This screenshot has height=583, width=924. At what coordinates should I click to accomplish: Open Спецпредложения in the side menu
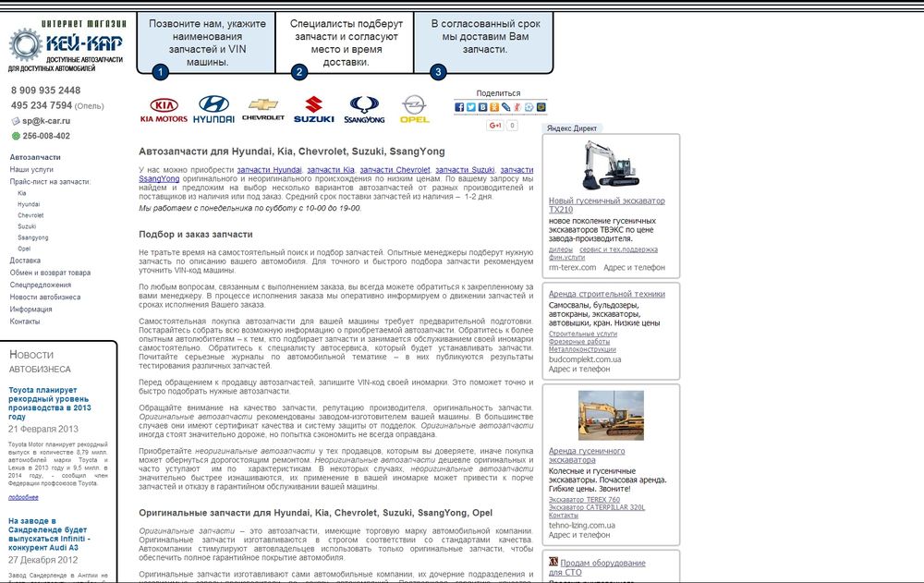tap(40, 285)
